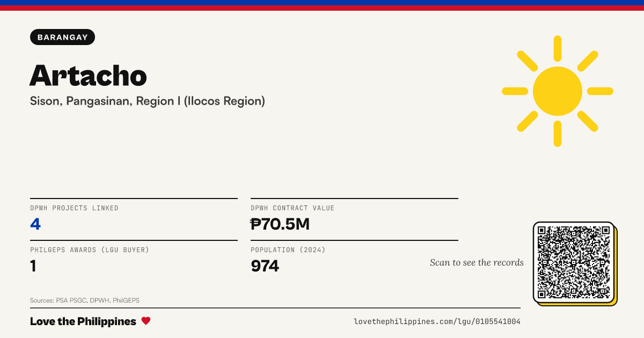Click the PHILGEPS AWARDS (LGU BUYER) label
Viewport: 644px width, 338px height.
tap(90, 250)
